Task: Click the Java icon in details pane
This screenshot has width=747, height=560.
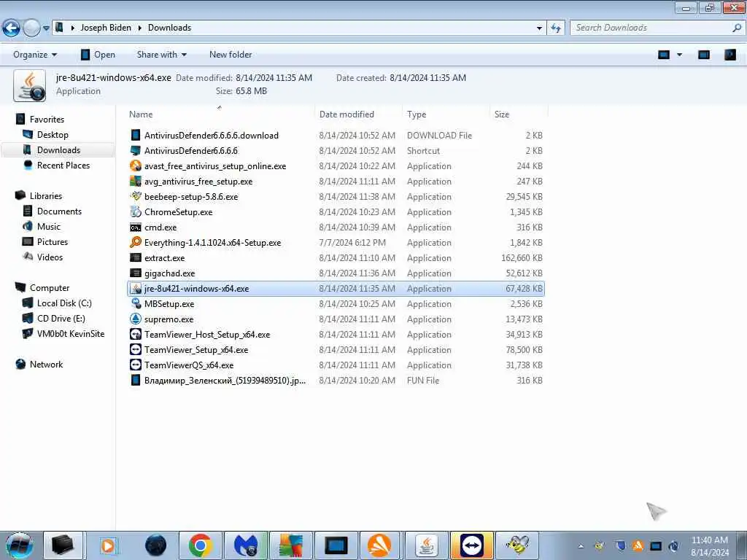Action: pyautogui.click(x=29, y=86)
